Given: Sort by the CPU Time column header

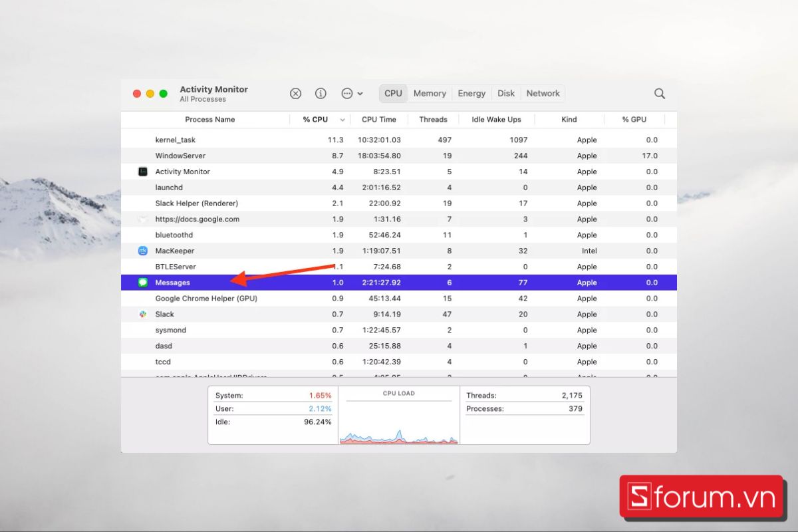Looking at the screenshot, I should 379,120.
